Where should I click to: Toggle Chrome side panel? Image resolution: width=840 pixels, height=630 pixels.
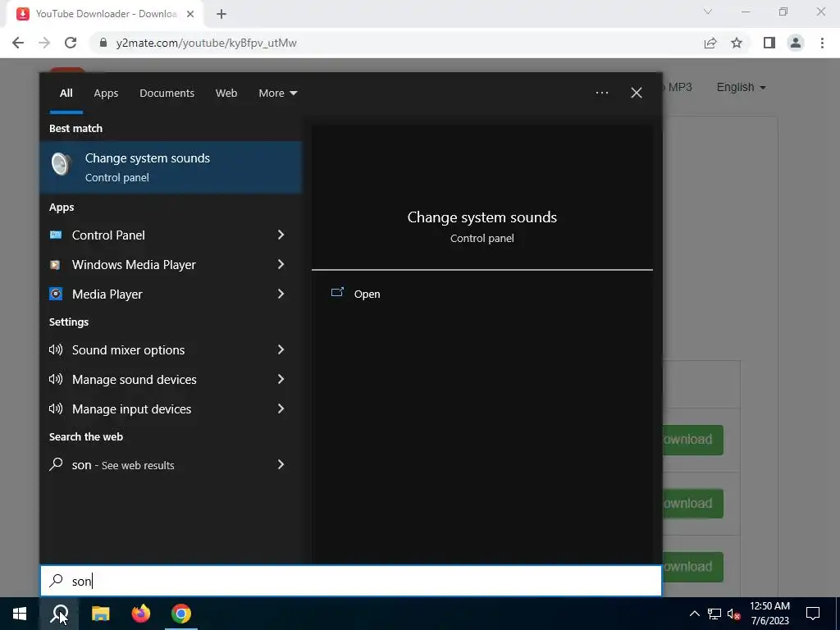pyautogui.click(x=769, y=43)
